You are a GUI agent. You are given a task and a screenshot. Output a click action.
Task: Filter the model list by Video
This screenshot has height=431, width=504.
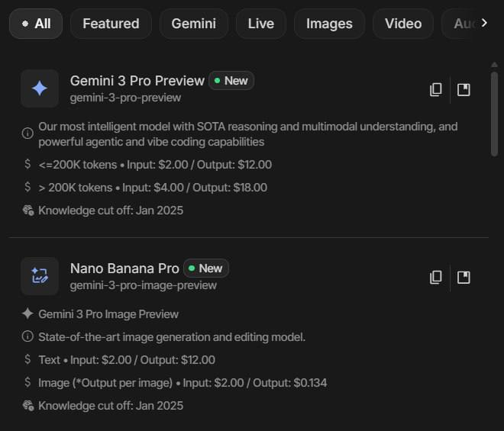pos(402,24)
